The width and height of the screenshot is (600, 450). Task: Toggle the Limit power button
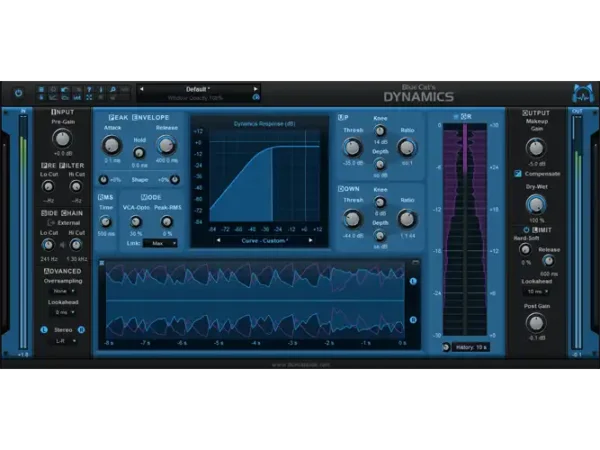coord(526,230)
